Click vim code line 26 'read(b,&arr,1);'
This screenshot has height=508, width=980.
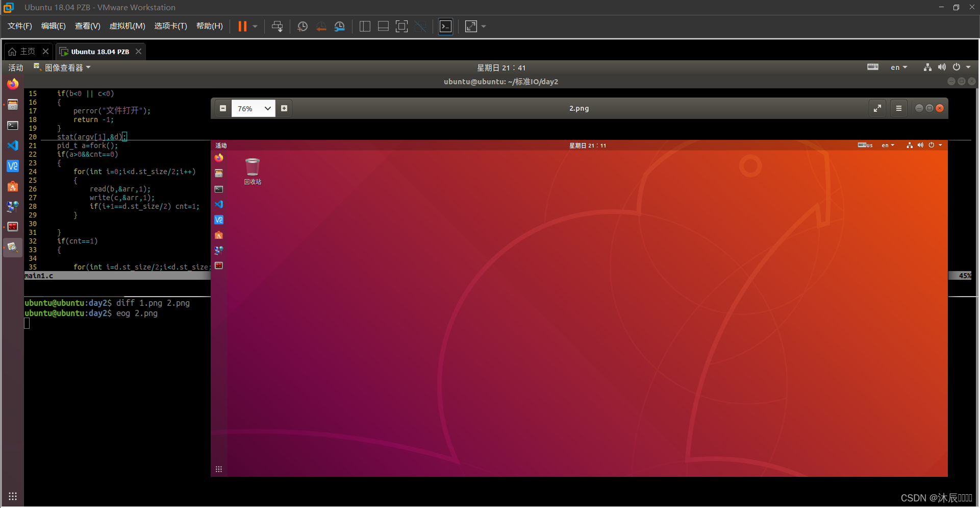pos(120,189)
